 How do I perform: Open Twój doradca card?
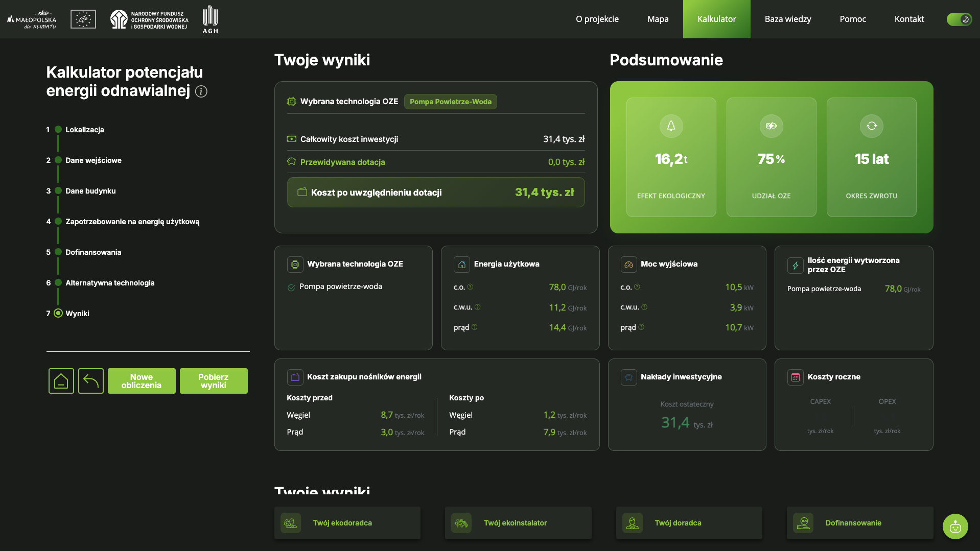point(689,523)
